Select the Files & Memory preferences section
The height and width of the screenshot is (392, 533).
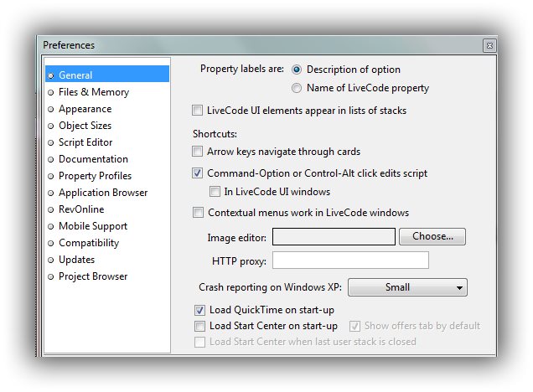coord(93,92)
